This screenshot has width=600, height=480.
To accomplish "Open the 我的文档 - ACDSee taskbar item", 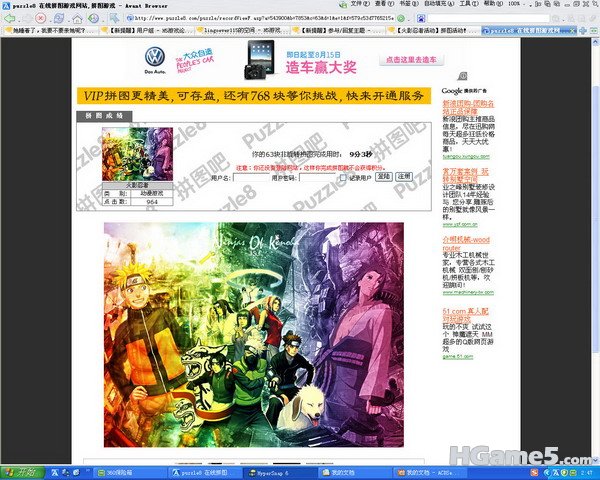I will click(429, 473).
